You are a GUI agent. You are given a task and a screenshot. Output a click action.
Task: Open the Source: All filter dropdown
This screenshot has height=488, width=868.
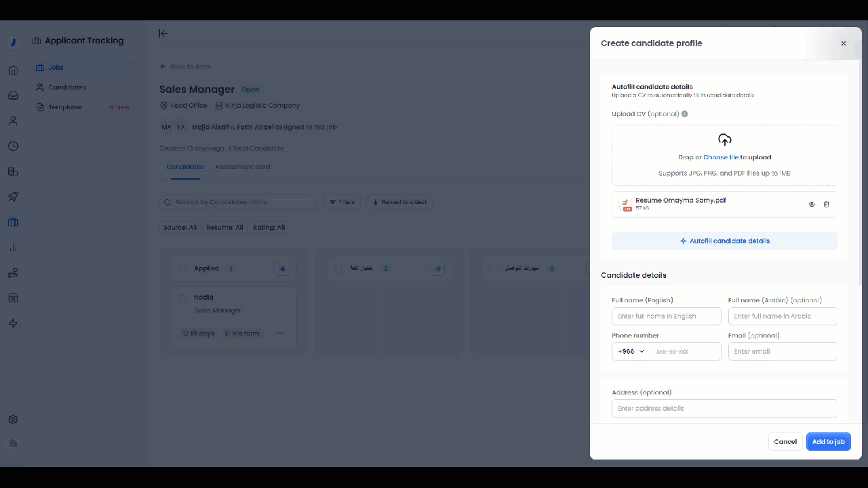coord(180,228)
